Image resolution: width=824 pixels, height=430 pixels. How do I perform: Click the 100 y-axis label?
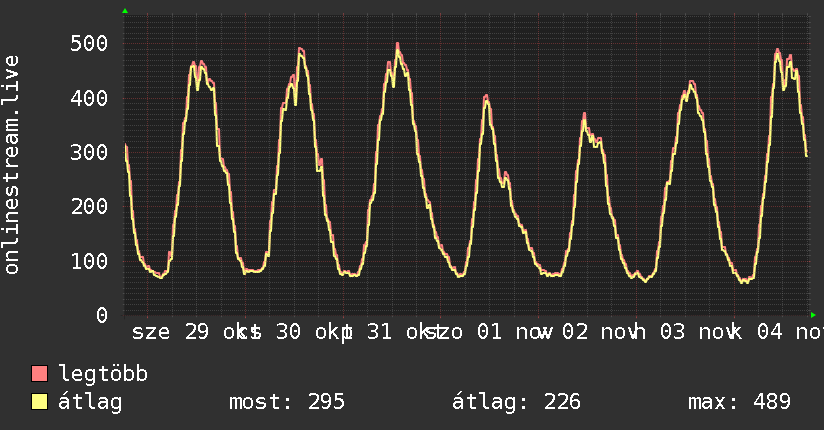pyautogui.click(x=89, y=261)
